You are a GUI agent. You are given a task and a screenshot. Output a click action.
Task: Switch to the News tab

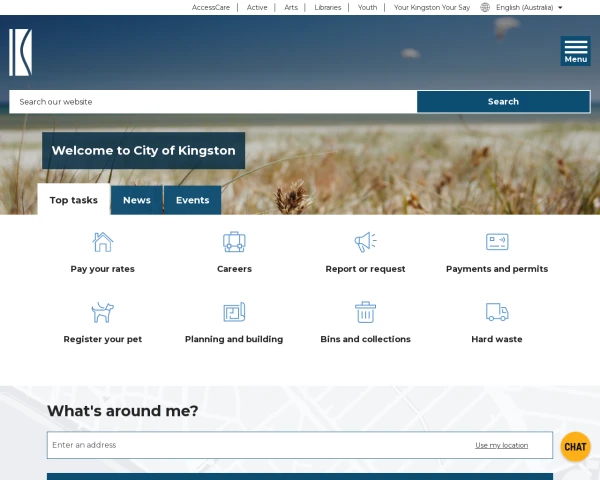point(137,200)
